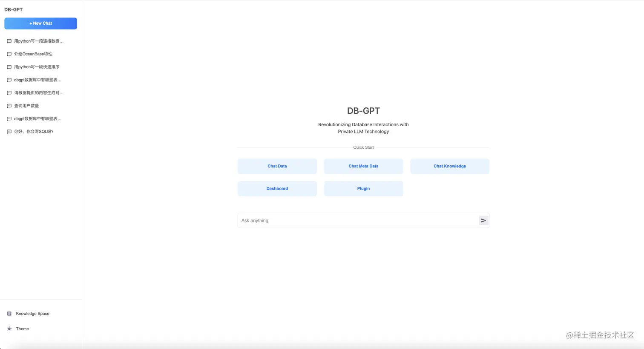The width and height of the screenshot is (644, 349).
Task: Click the DB-GPT title in the sidebar
Action: pyautogui.click(x=14, y=9)
